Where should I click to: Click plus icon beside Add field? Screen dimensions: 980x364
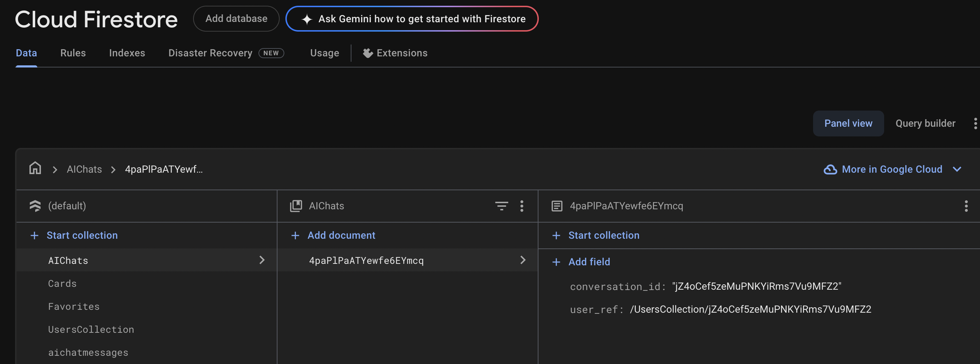(x=556, y=262)
